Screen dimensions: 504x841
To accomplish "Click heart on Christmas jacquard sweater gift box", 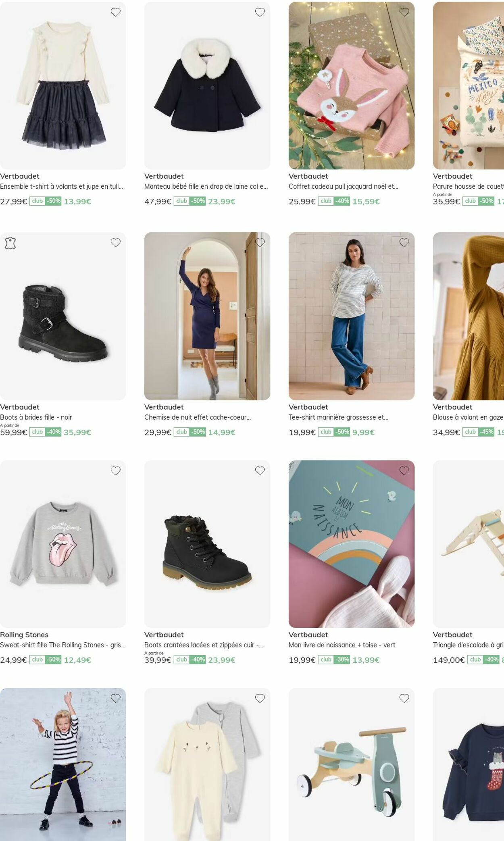I will (x=404, y=12).
